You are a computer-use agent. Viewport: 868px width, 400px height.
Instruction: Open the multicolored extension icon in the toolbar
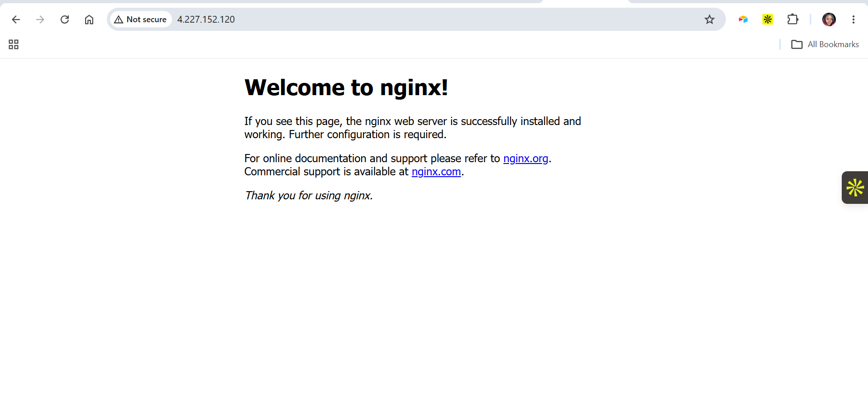tap(743, 19)
